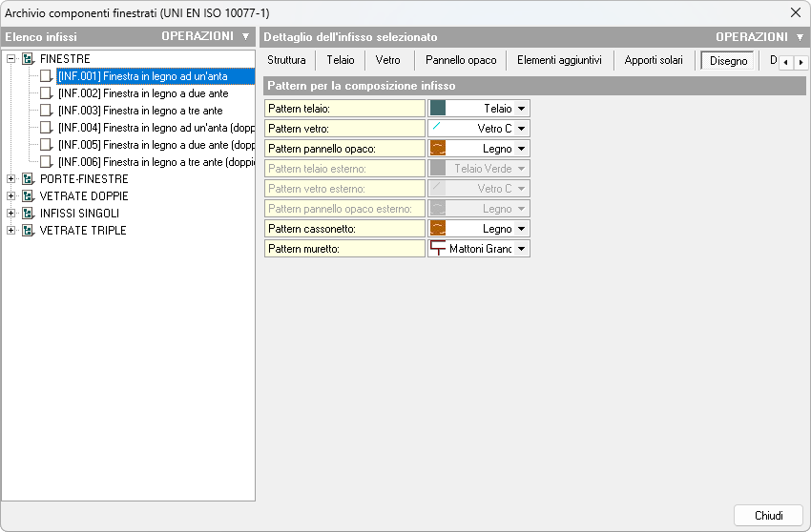Click the wood color swatch for Pattern pannello opaco
Image resolution: width=811 pixels, height=532 pixels.
point(438,149)
